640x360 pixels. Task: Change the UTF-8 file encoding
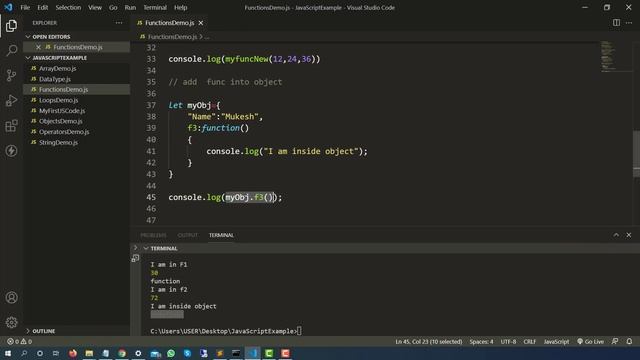click(x=508, y=342)
